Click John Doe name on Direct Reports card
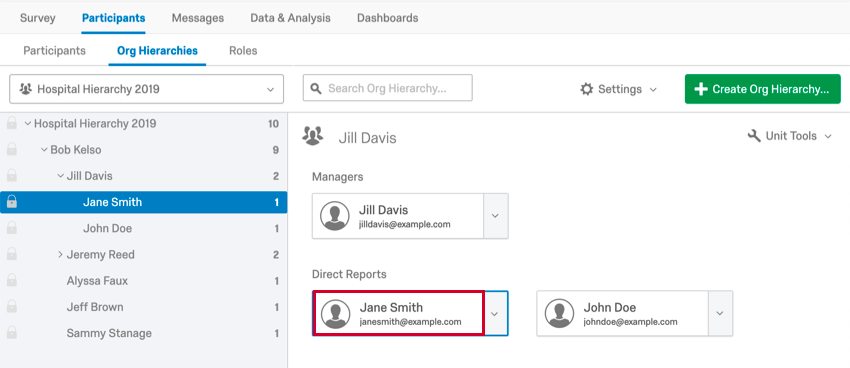The width and height of the screenshot is (850, 368). point(610,307)
